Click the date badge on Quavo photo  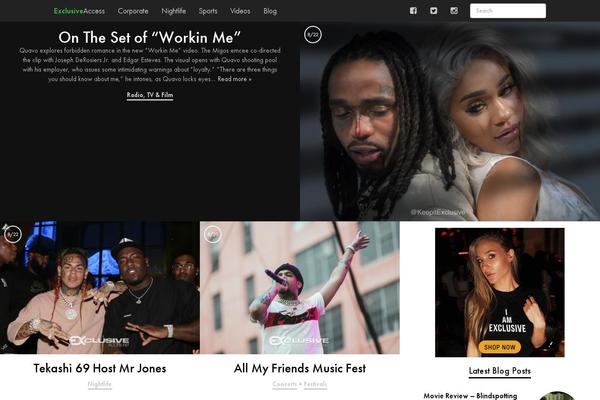[313, 35]
